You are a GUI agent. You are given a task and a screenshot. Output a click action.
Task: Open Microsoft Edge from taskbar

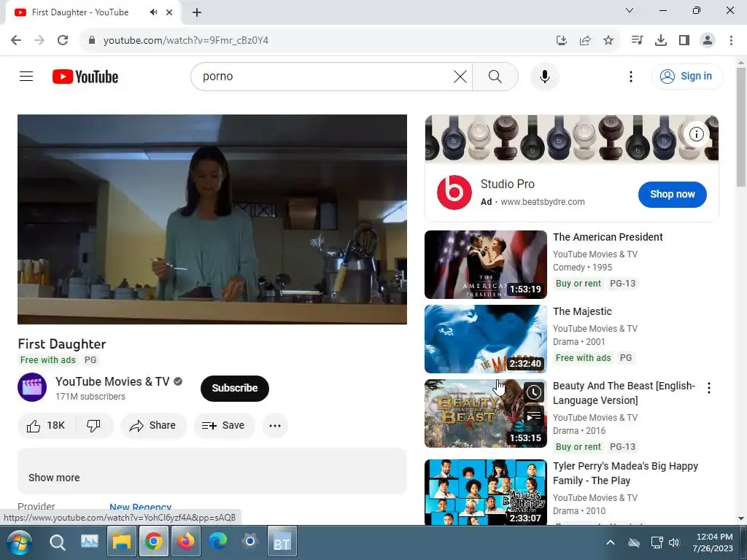[217, 542]
